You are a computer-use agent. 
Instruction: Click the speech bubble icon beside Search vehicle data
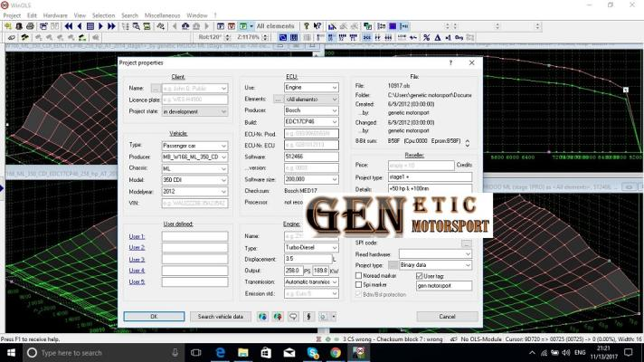click(x=292, y=316)
